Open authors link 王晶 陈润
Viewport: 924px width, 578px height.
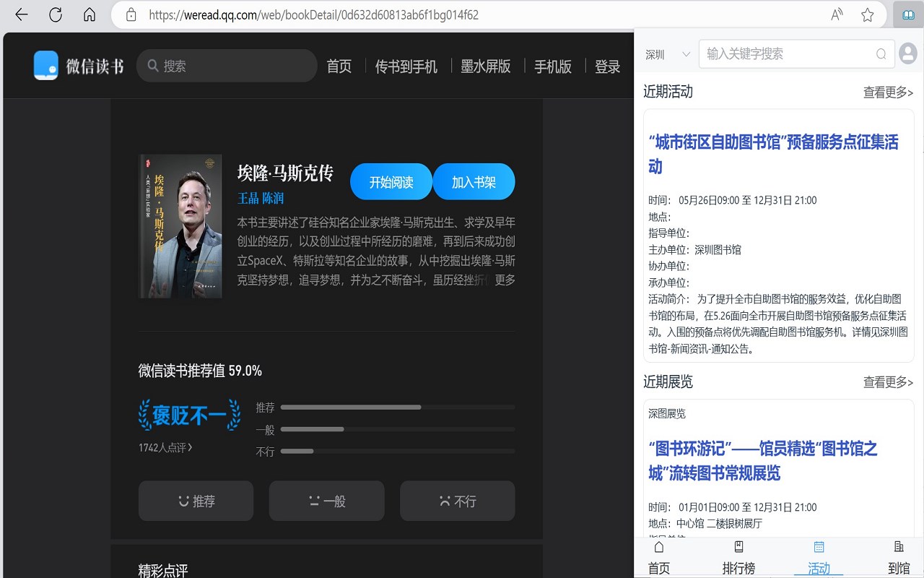(x=261, y=198)
